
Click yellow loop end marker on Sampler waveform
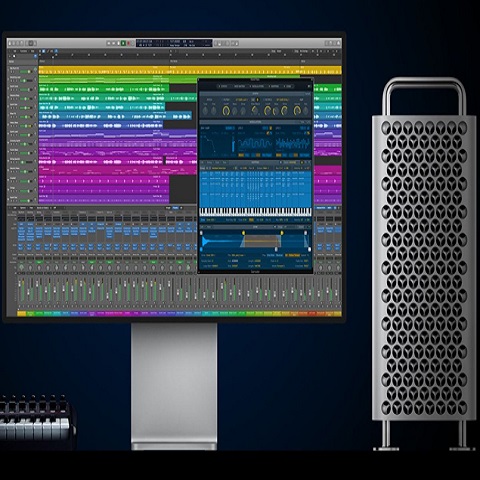pos(282,232)
